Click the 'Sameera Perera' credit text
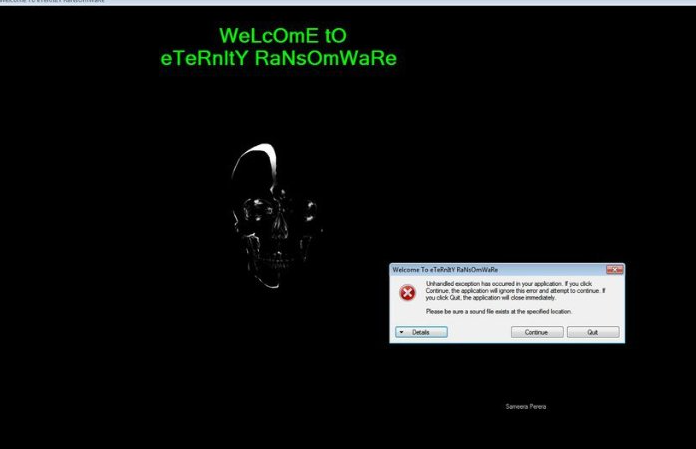This screenshot has height=449, width=696. [x=526, y=406]
